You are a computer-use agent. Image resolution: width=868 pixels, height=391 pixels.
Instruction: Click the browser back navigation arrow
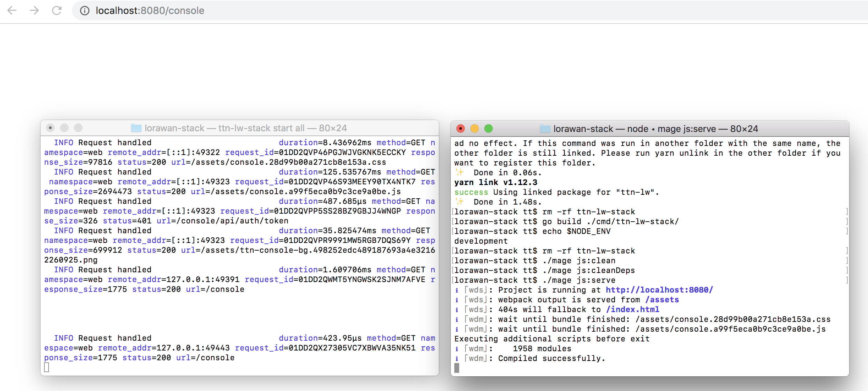tap(12, 11)
